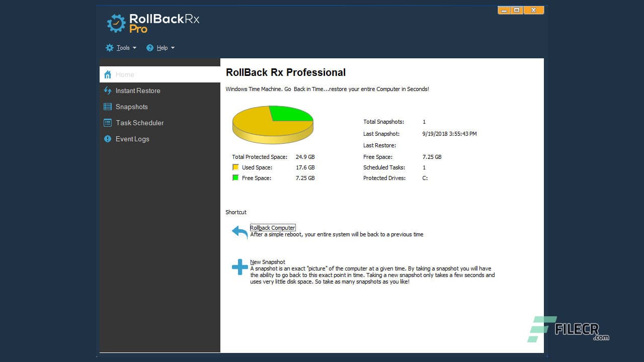Click the Task Scheduler calendar icon
Image resolution: width=644 pixels, height=362 pixels.
pyautogui.click(x=108, y=123)
